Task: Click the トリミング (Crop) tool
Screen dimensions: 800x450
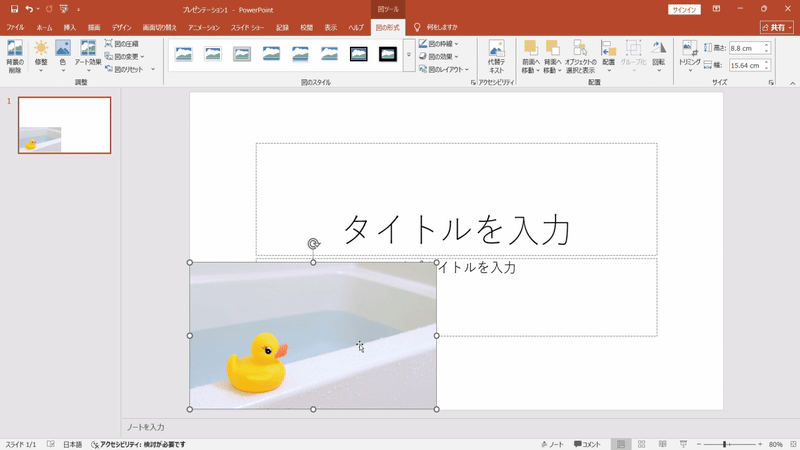Action: click(690, 57)
